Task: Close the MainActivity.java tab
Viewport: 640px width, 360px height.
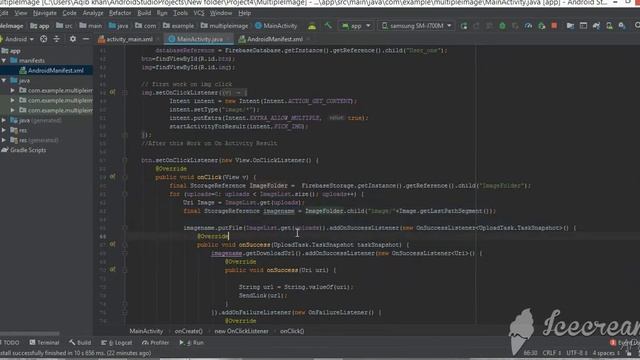Action: (229, 39)
